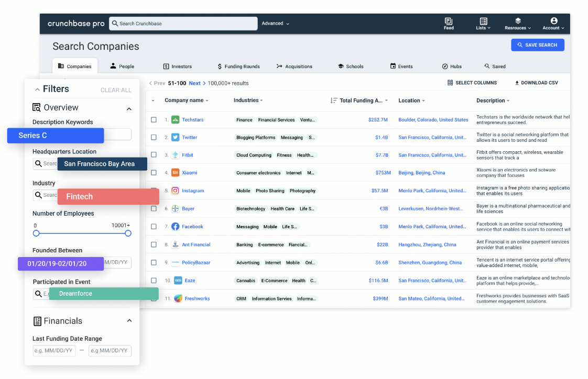
Task: Open the Feed icon in top bar
Action: (449, 21)
